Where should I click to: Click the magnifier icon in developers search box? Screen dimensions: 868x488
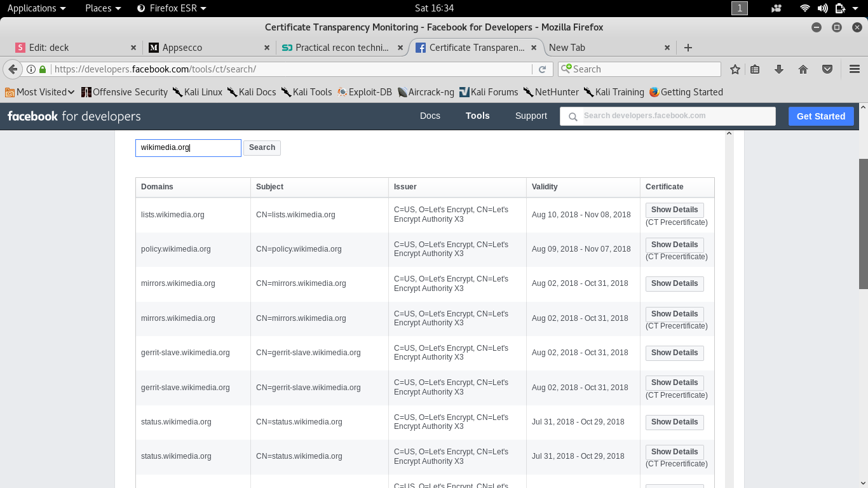pyautogui.click(x=573, y=117)
